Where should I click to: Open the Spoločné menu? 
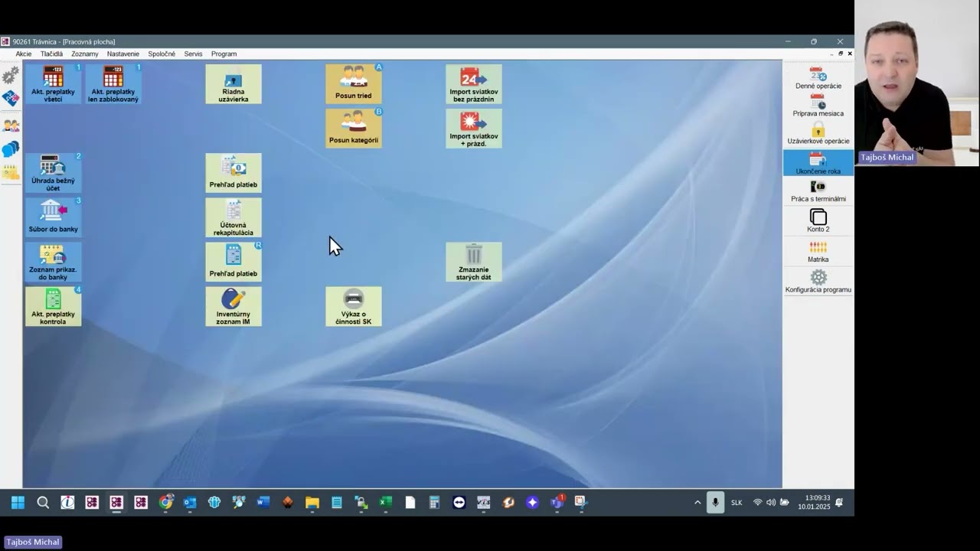[x=162, y=54]
